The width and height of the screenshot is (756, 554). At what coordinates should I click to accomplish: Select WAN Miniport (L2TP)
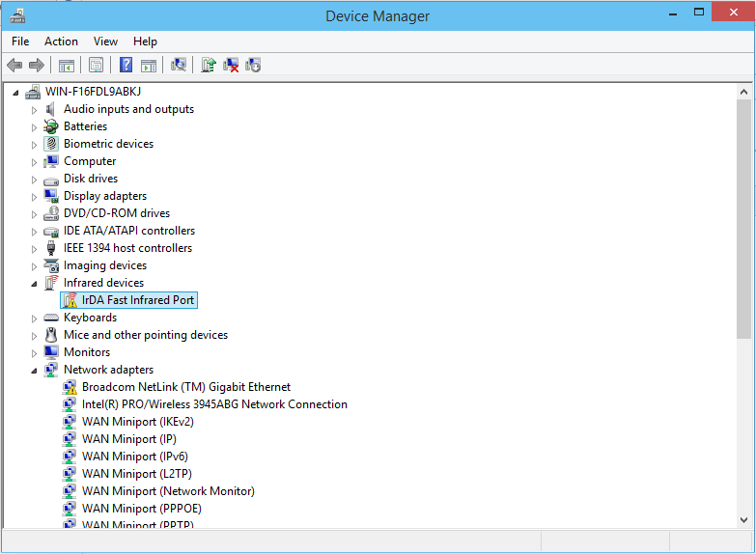137,474
